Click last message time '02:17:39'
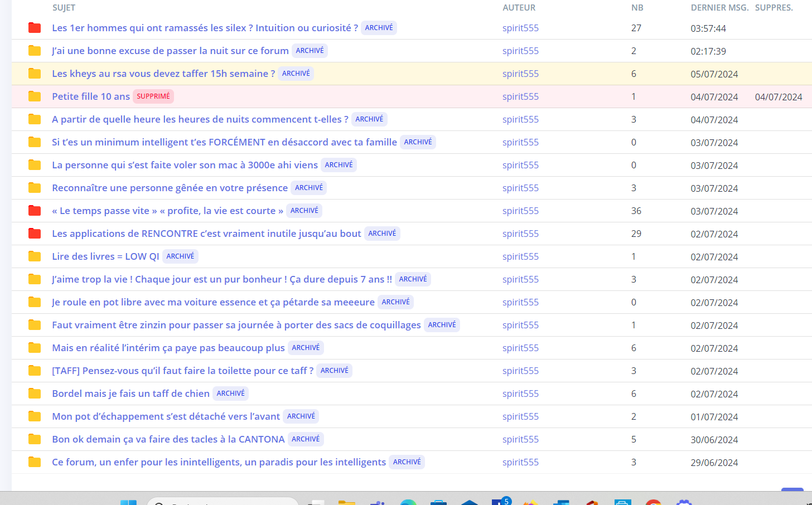Screen dimensions: 812x505 click(708, 51)
